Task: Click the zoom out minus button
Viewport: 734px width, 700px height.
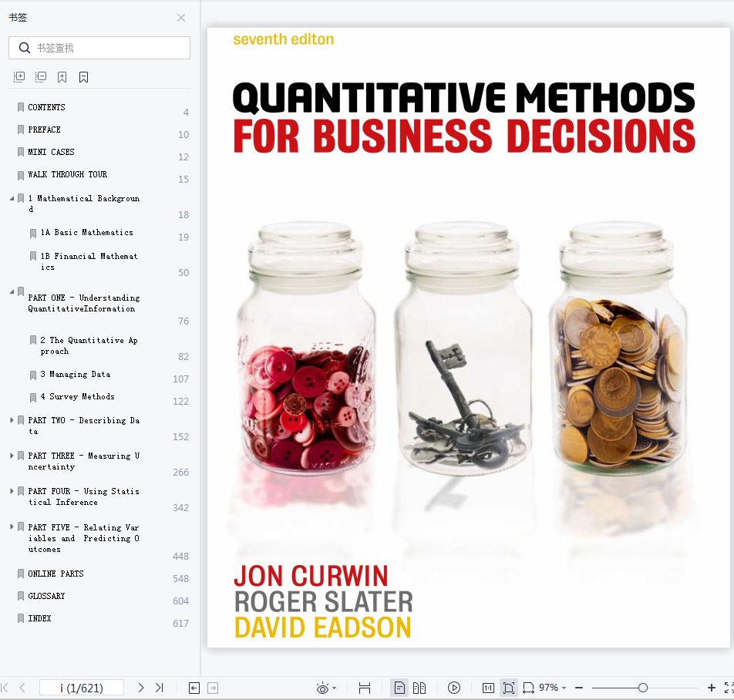Action: [x=579, y=688]
